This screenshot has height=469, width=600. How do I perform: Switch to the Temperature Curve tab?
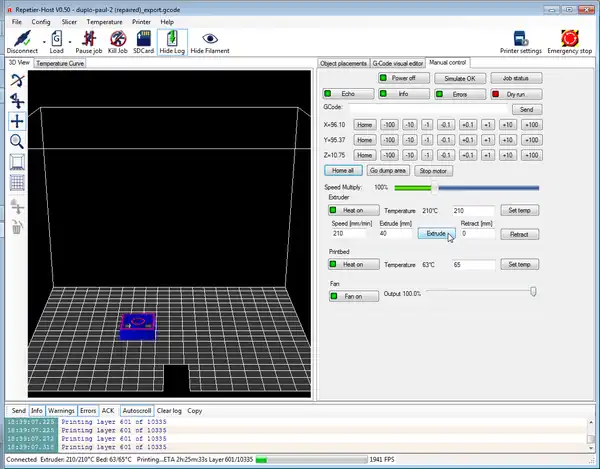(x=62, y=63)
